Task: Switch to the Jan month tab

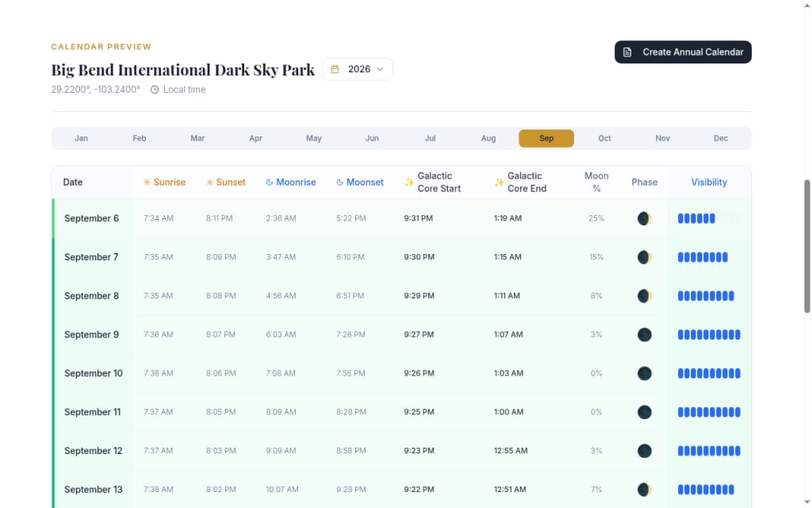Action: (x=82, y=138)
